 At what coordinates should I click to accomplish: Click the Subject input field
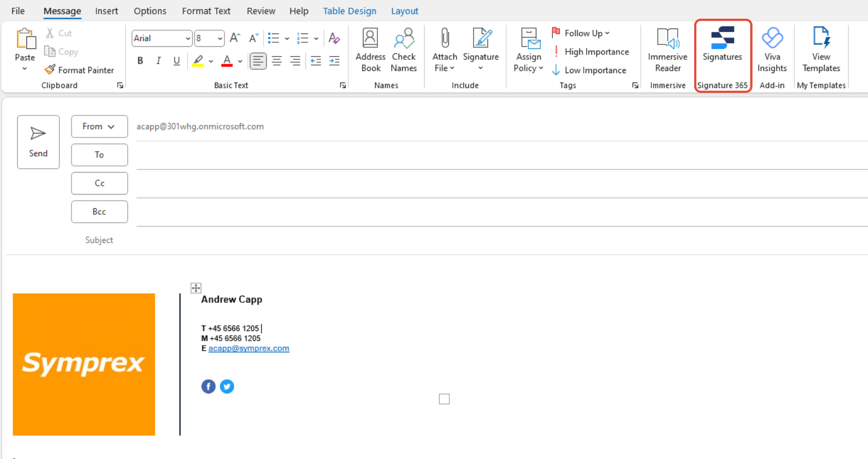[x=502, y=240]
